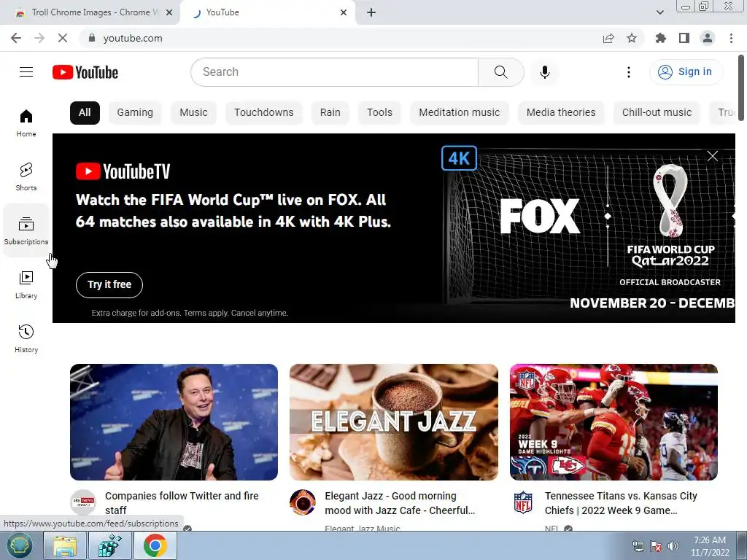
Task: Select the YouTube browser tab
Action: pos(267,12)
